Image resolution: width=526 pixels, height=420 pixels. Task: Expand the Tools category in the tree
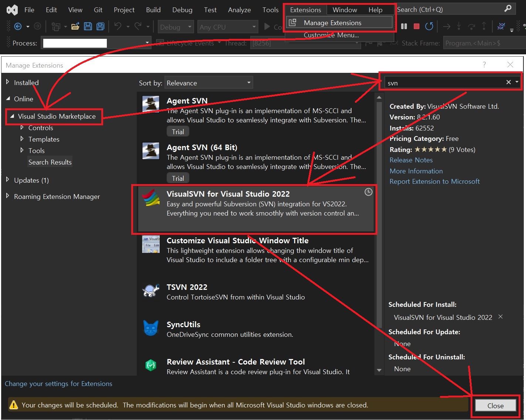click(x=22, y=150)
